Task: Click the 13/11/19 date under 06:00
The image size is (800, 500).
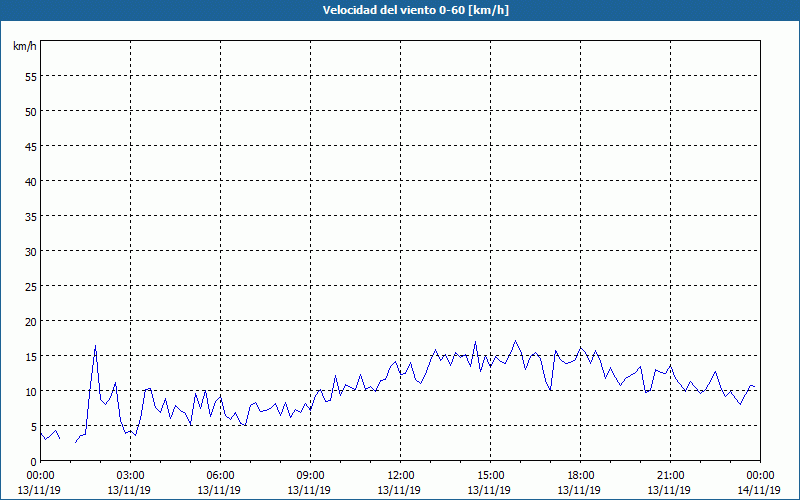Action: pyautogui.click(x=219, y=490)
